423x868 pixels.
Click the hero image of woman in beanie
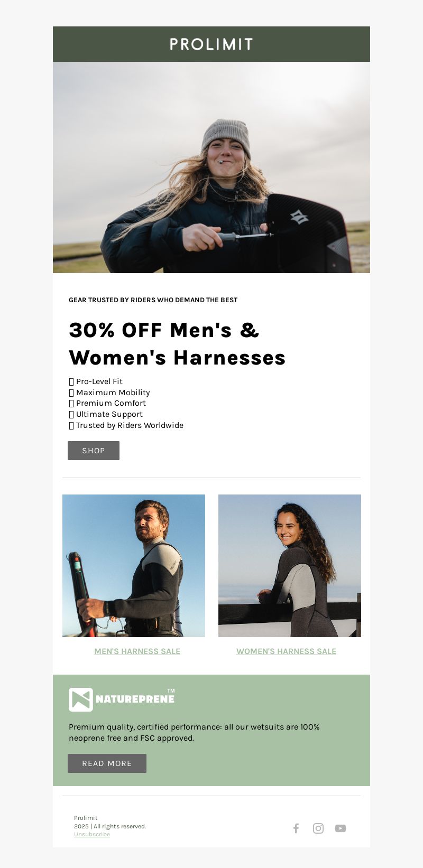tap(212, 167)
